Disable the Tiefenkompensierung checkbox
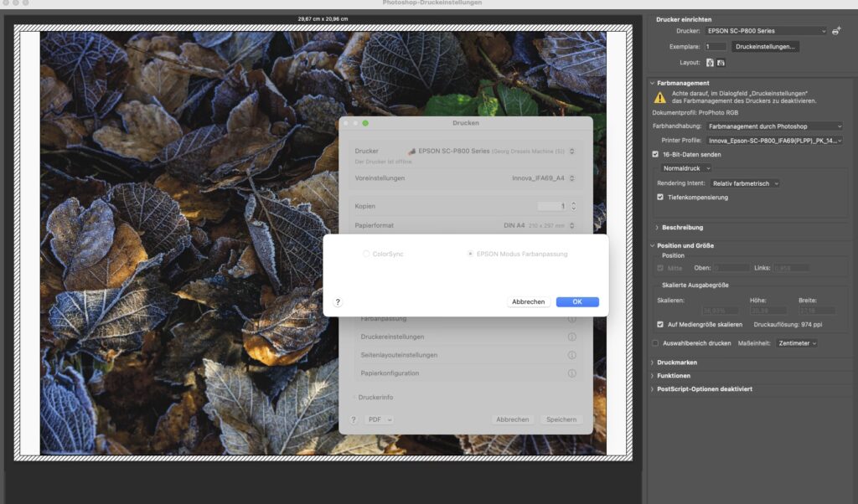The image size is (858, 504). point(660,198)
